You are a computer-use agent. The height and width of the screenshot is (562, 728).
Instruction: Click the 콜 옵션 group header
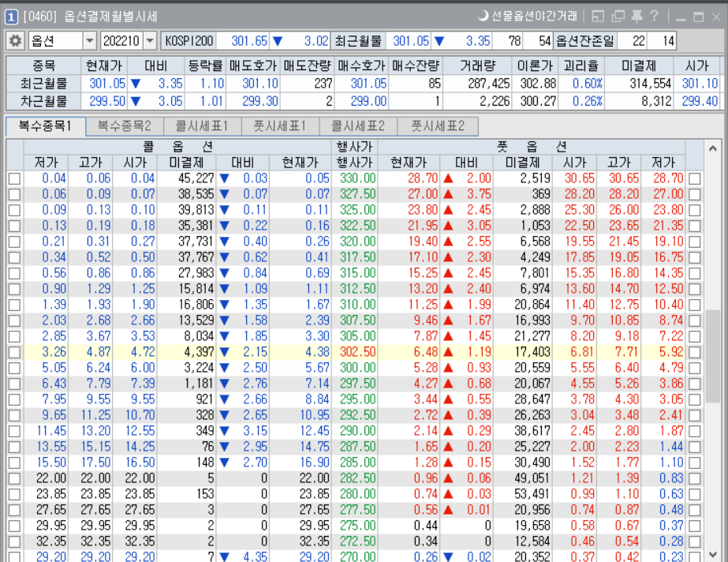point(177,148)
